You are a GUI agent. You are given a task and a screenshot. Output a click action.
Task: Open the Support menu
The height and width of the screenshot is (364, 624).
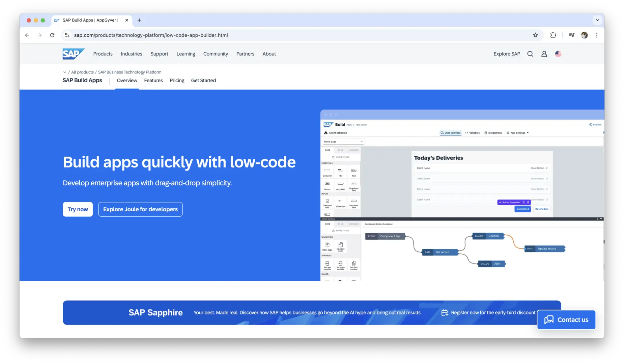click(159, 54)
